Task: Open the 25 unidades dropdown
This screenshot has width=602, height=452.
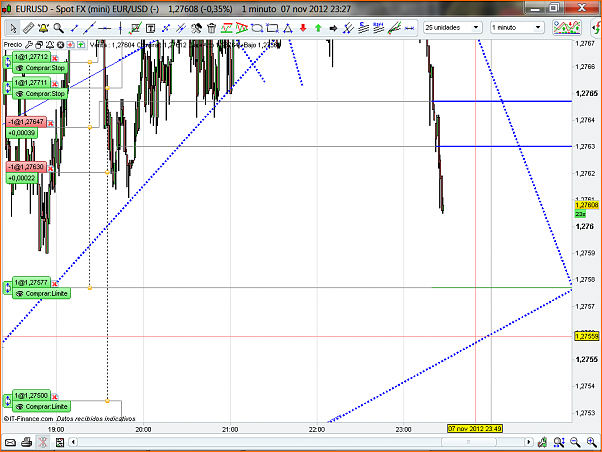Action: (453, 28)
